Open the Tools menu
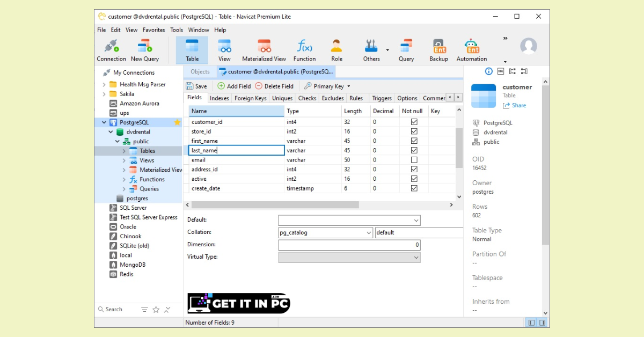This screenshot has height=337, width=644. coord(177,30)
